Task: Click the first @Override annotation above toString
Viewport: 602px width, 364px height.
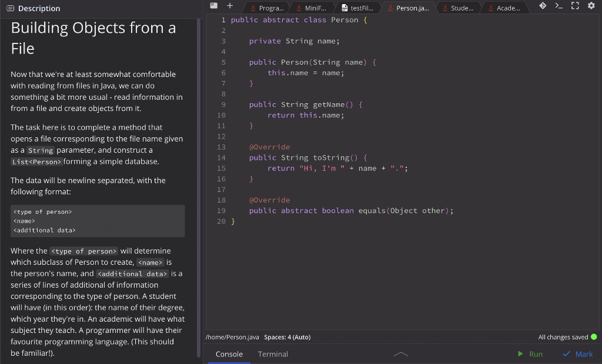Action: coord(269,147)
